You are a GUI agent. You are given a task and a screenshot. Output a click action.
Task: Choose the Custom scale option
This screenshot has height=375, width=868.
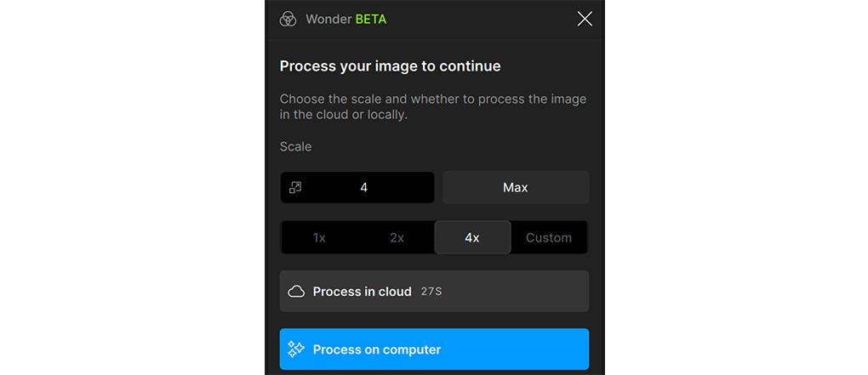pyautogui.click(x=549, y=237)
